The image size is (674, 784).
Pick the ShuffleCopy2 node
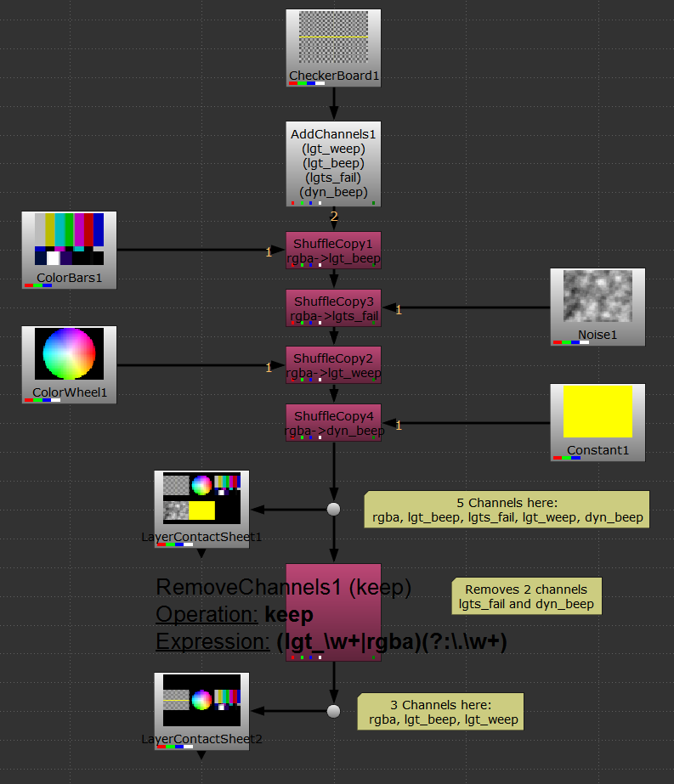333,365
